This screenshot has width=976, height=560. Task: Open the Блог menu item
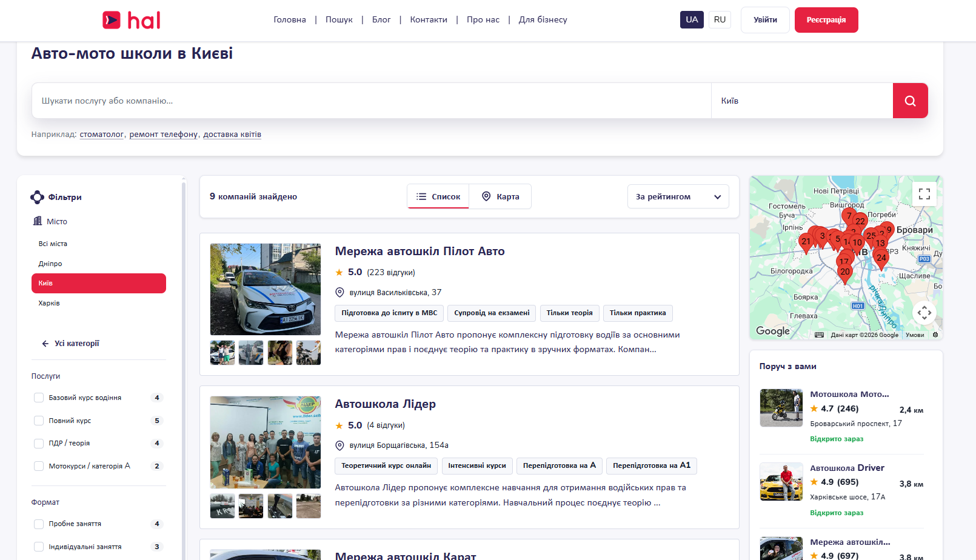(x=381, y=19)
